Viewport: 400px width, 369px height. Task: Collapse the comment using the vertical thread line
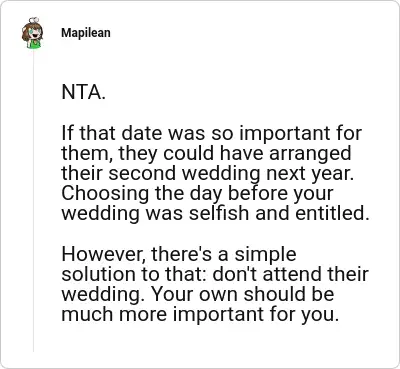pyautogui.click(x=33, y=200)
